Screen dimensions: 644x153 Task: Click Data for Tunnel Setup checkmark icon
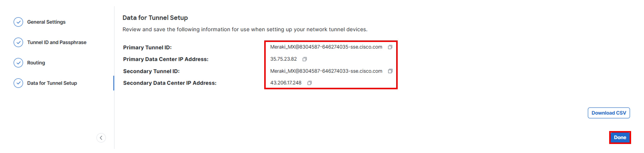(x=18, y=83)
